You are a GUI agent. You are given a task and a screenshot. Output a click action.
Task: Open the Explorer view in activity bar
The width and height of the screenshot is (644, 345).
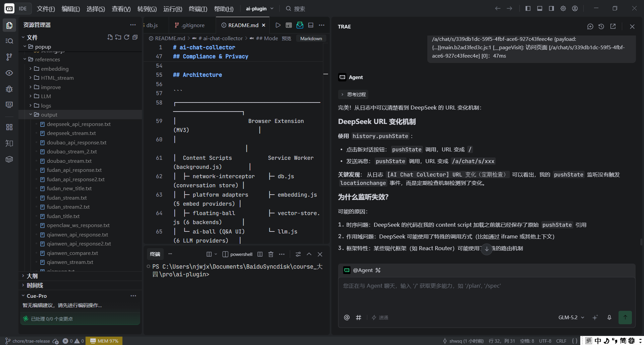[x=9, y=25]
